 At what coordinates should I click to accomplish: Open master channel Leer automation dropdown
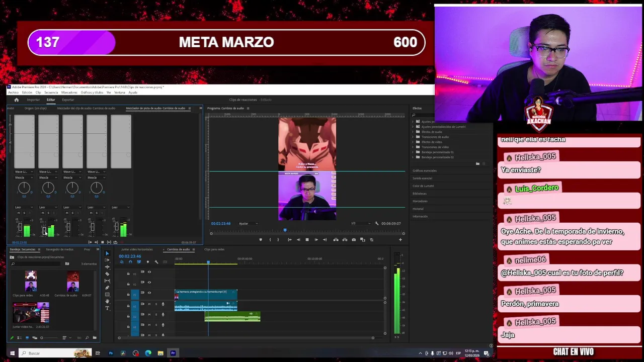click(x=121, y=207)
